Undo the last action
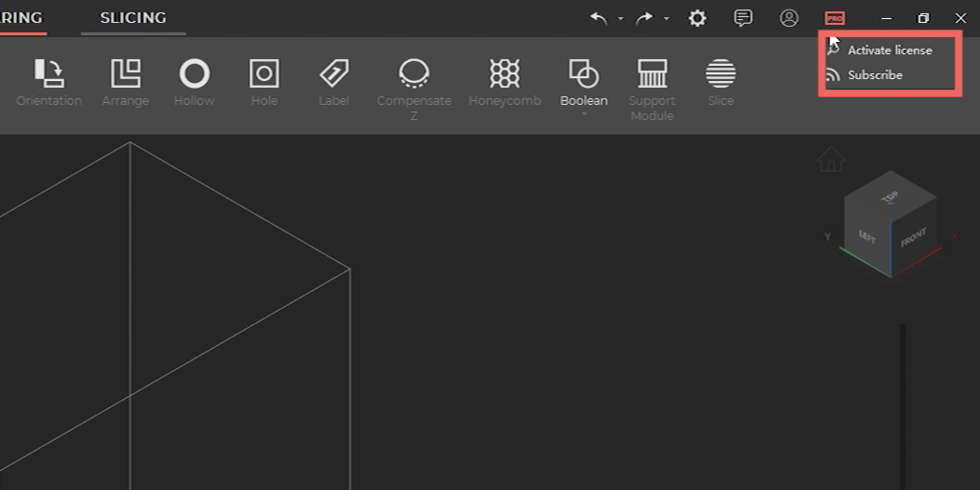This screenshot has height=490, width=980. point(598,18)
